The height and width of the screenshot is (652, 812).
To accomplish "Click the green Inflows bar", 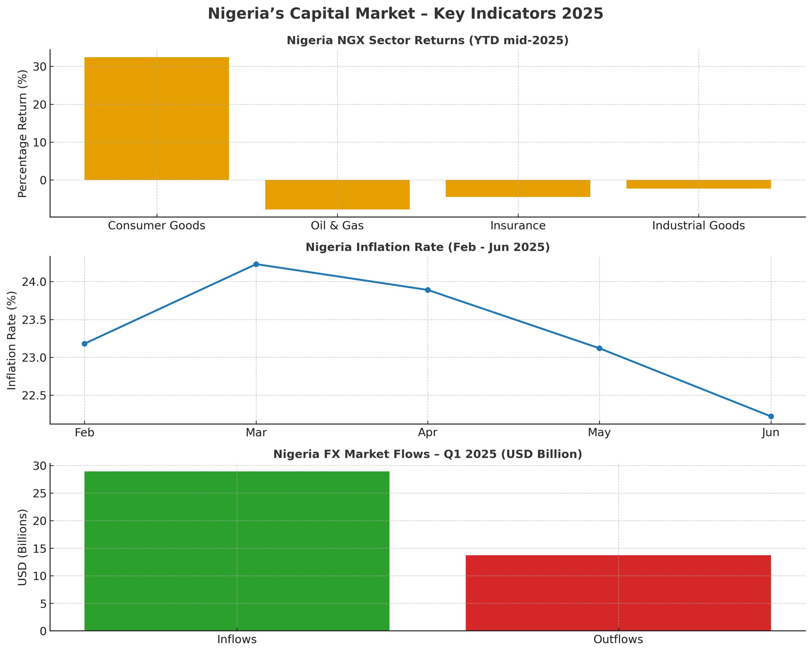I will point(237,551).
